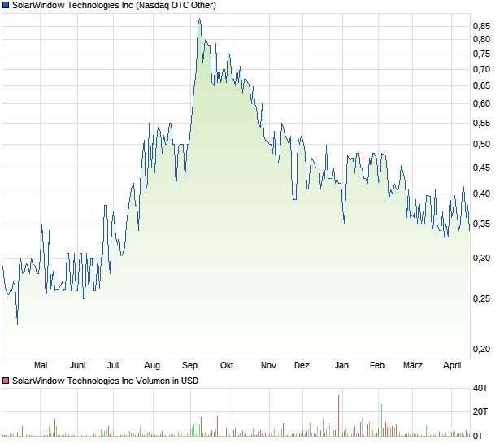Click the 0,85 price axis value
The width and height of the screenshot is (504, 444).
pyautogui.click(x=481, y=26)
